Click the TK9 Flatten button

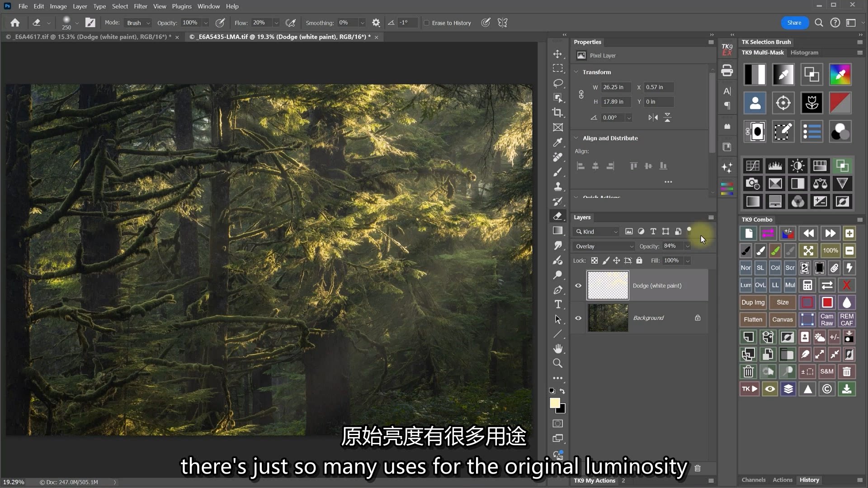[753, 319]
